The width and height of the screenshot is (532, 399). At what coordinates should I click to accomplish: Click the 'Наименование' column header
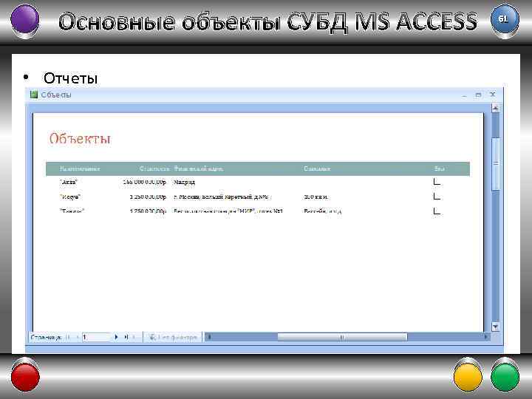pyautogui.click(x=80, y=168)
